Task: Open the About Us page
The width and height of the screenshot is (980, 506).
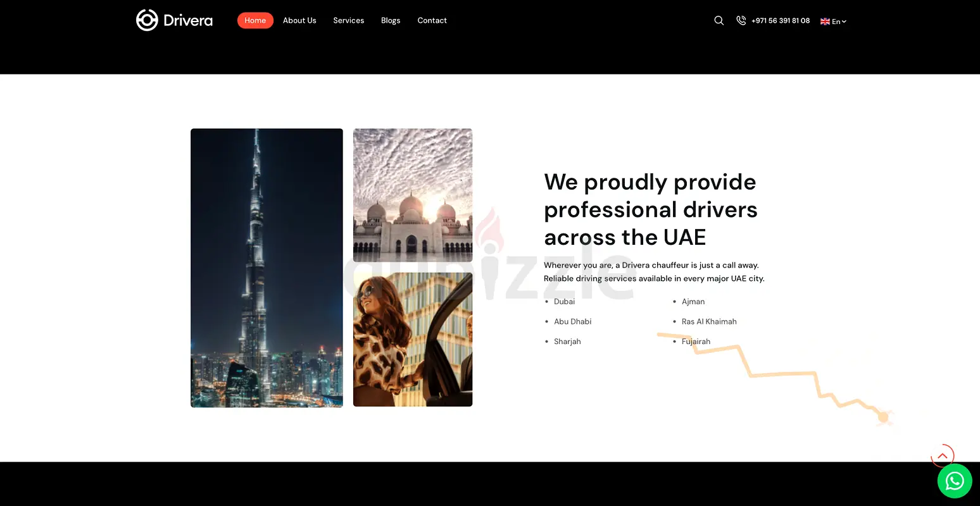Action: pyautogui.click(x=299, y=21)
